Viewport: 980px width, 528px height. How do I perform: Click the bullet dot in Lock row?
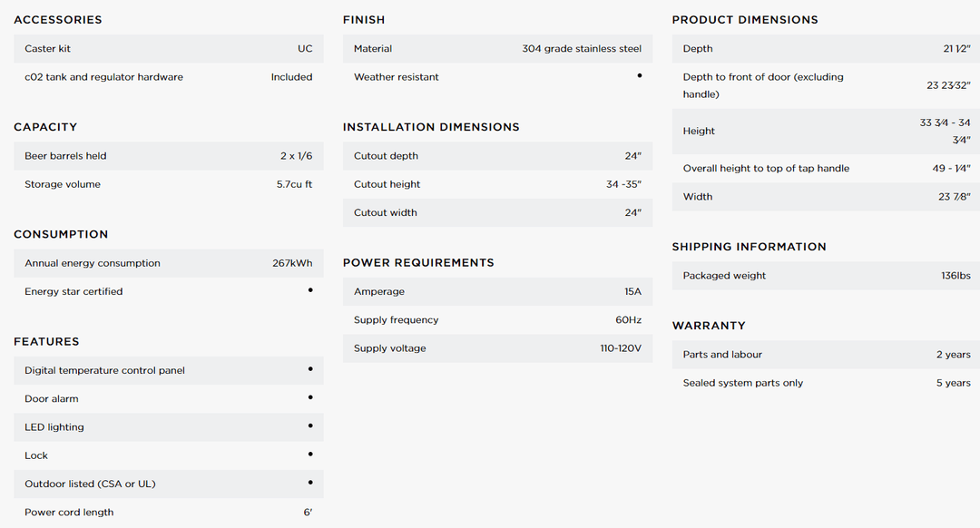coord(310,454)
